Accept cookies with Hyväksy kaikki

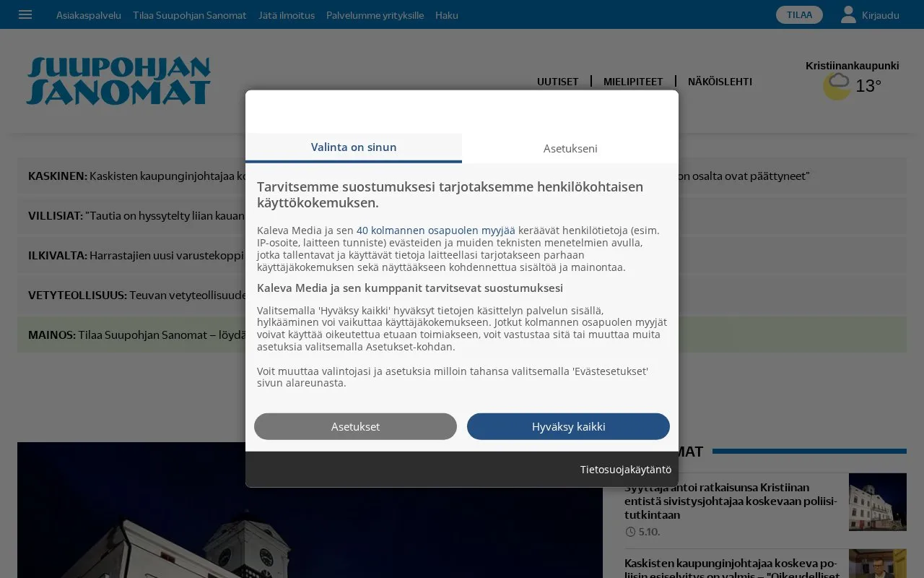coord(568,426)
